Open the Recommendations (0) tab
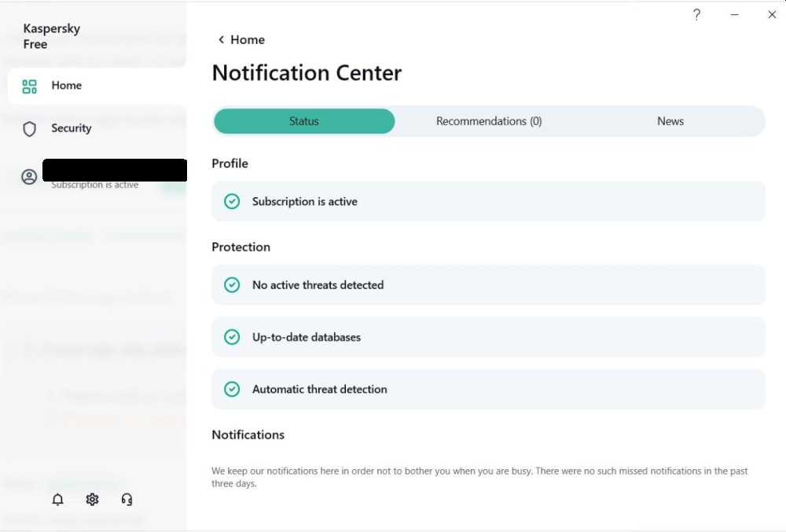Screen dimensions: 786x532 489,122
